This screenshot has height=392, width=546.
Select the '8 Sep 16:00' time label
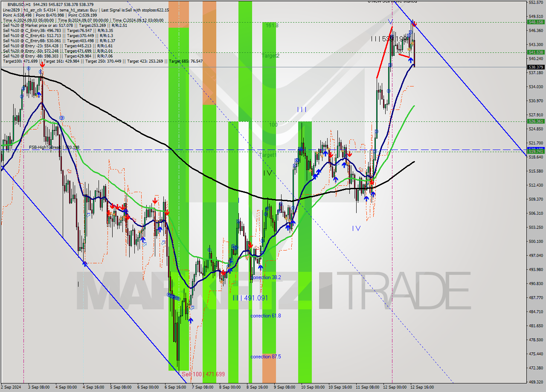pyautogui.click(x=257, y=387)
